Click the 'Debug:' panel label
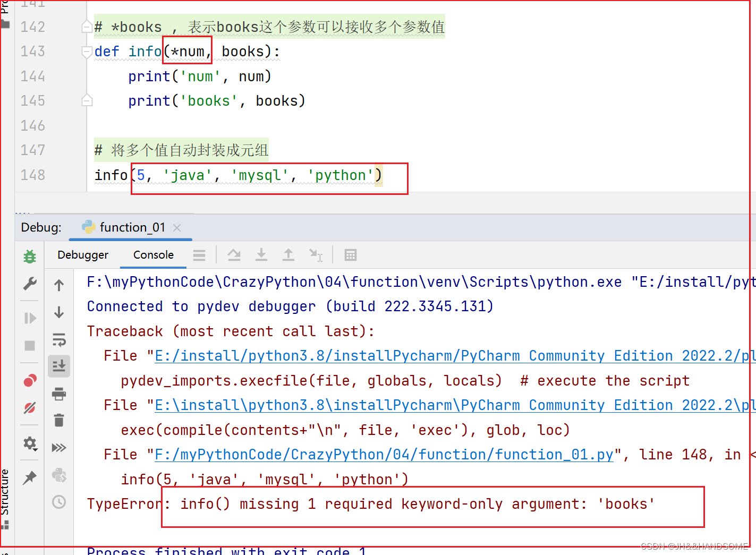756x555 pixels. (41, 227)
